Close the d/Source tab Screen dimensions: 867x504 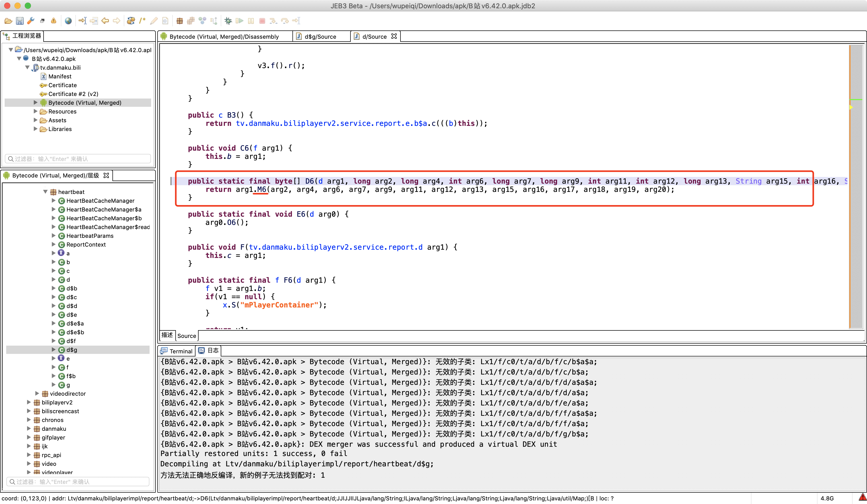[394, 36]
